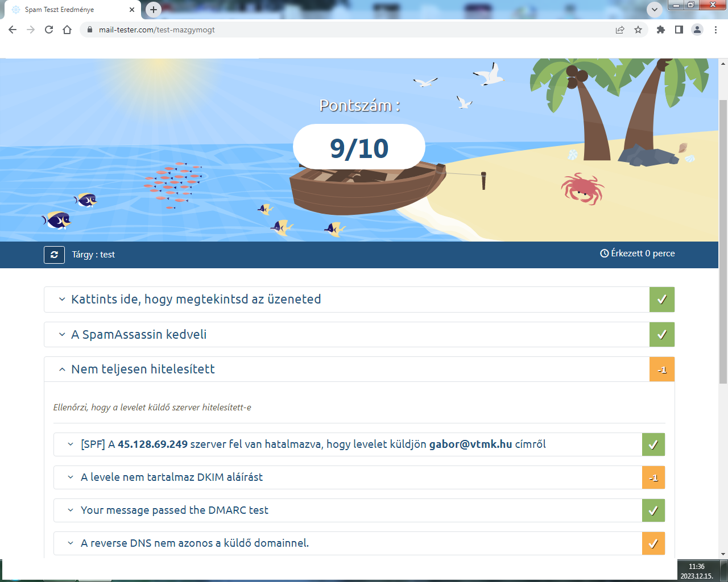Click green checkmark on the DMARC row
The image size is (728, 582).
[653, 510]
